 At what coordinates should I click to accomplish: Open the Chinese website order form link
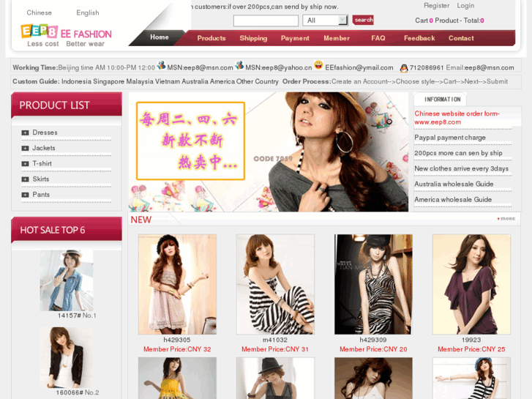[457, 118]
